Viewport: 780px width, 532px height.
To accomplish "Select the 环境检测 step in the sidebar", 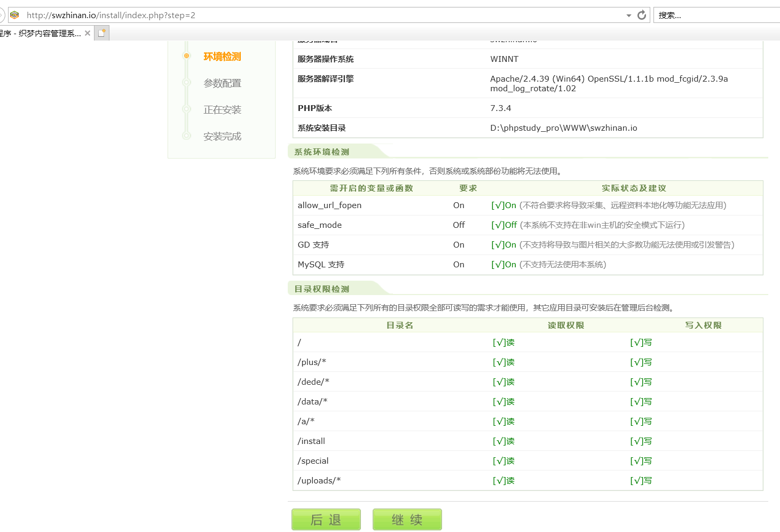I will 222,57.
